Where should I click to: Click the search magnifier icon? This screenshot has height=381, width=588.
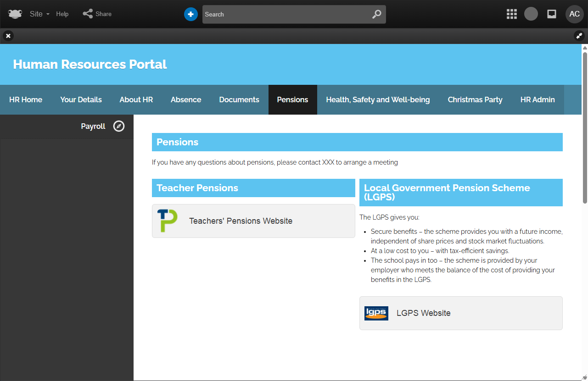tap(376, 14)
